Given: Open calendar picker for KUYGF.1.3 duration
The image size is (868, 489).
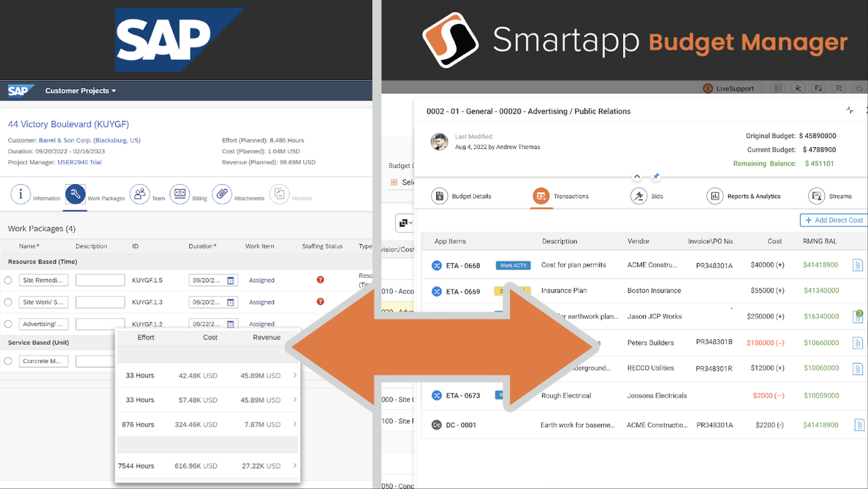Looking at the screenshot, I should pos(231,302).
